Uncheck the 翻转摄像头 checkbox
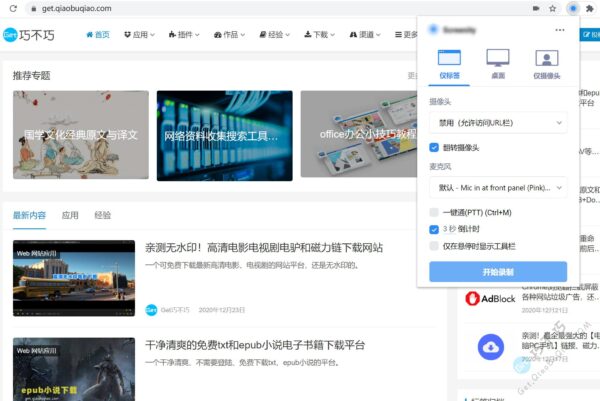Image resolution: width=600 pixels, height=401 pixels. click(434, 147)
